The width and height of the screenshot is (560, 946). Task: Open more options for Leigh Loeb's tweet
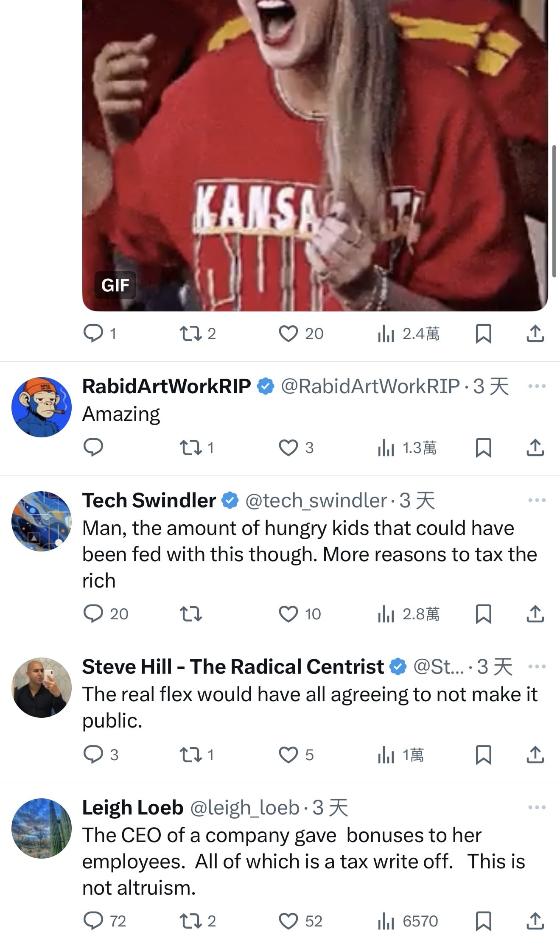pos(537,807)
